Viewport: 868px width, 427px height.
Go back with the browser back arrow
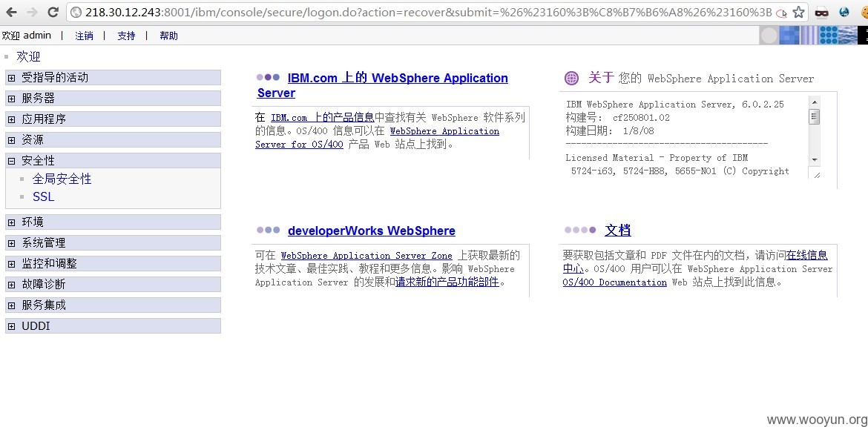pyautogui.click(x=12, y=12)
